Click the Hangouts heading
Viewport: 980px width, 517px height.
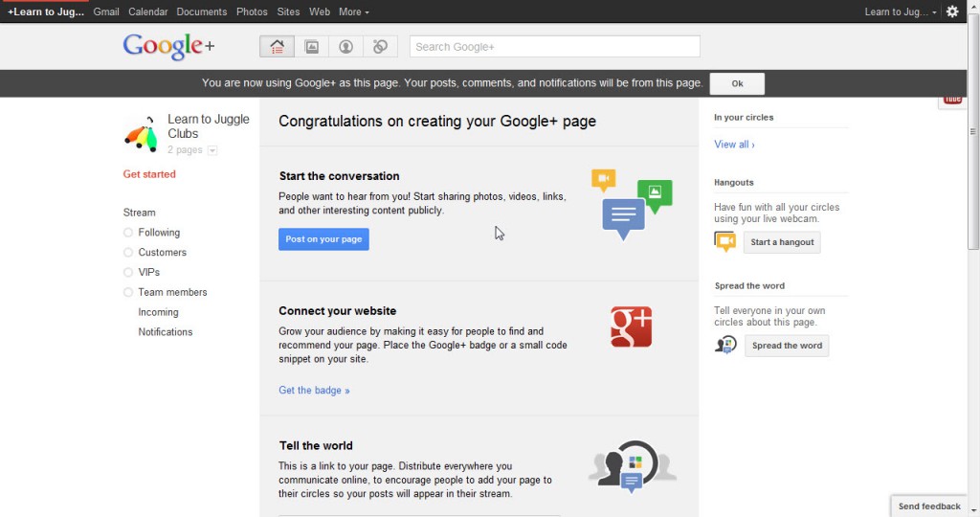coord(734,183)
